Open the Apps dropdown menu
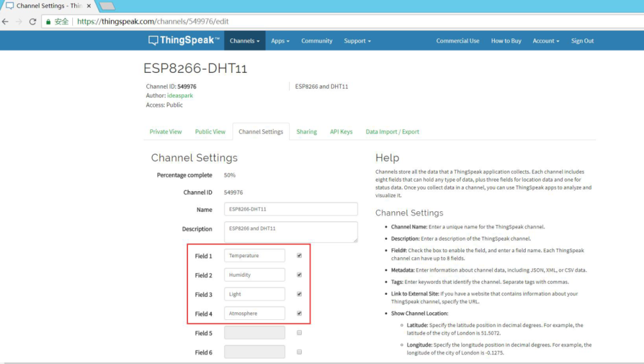Viewport: 644px width, 364px height. point(280,41)
